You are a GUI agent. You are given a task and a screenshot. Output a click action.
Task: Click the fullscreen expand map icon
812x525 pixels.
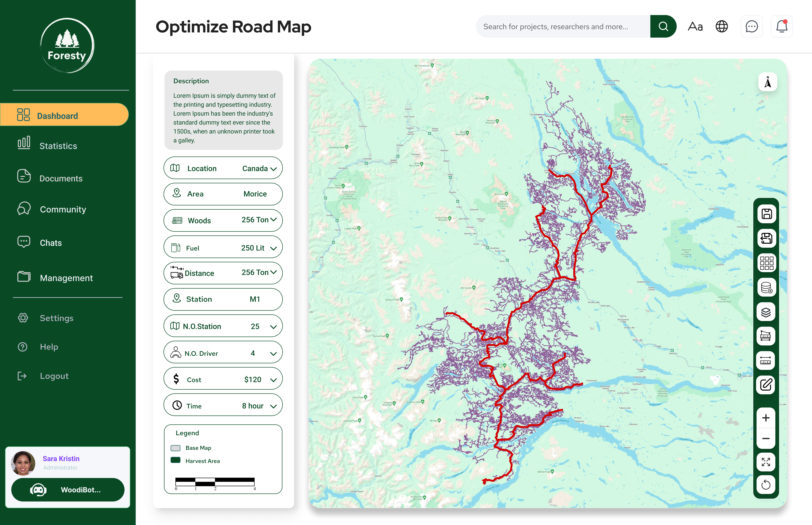point(766,462)
